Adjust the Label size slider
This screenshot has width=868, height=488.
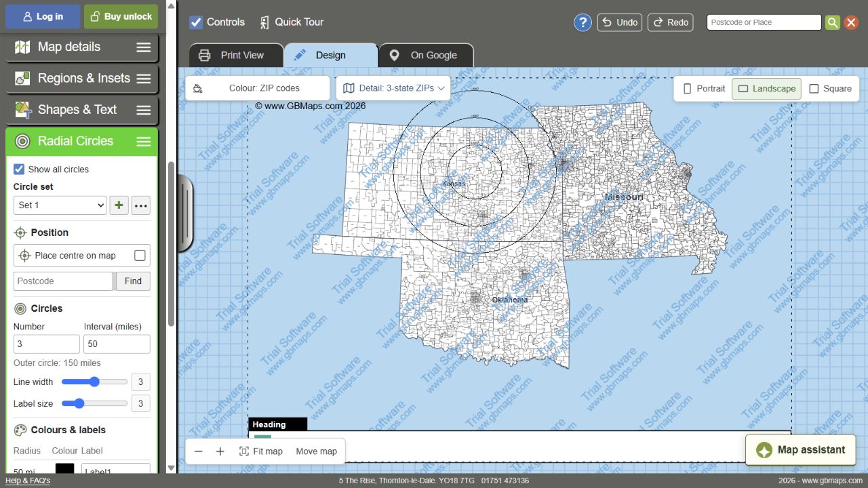(x=94, y=403)
